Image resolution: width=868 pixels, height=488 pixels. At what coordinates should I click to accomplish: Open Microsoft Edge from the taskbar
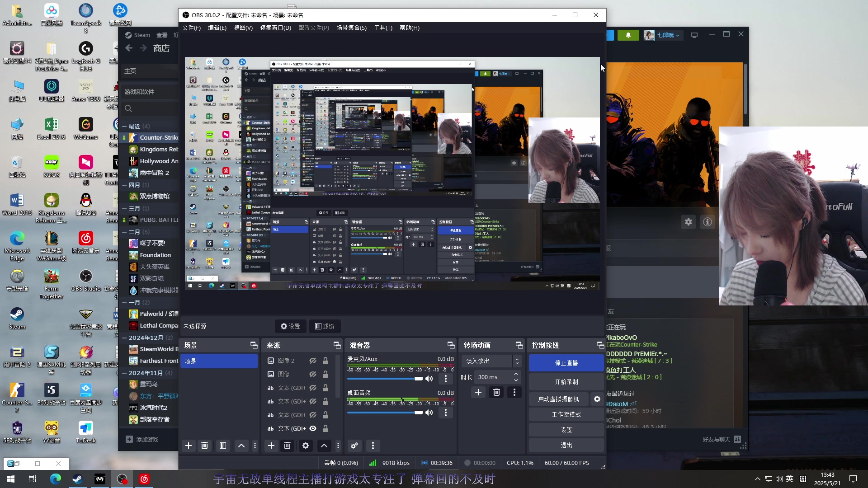[55, 479]
